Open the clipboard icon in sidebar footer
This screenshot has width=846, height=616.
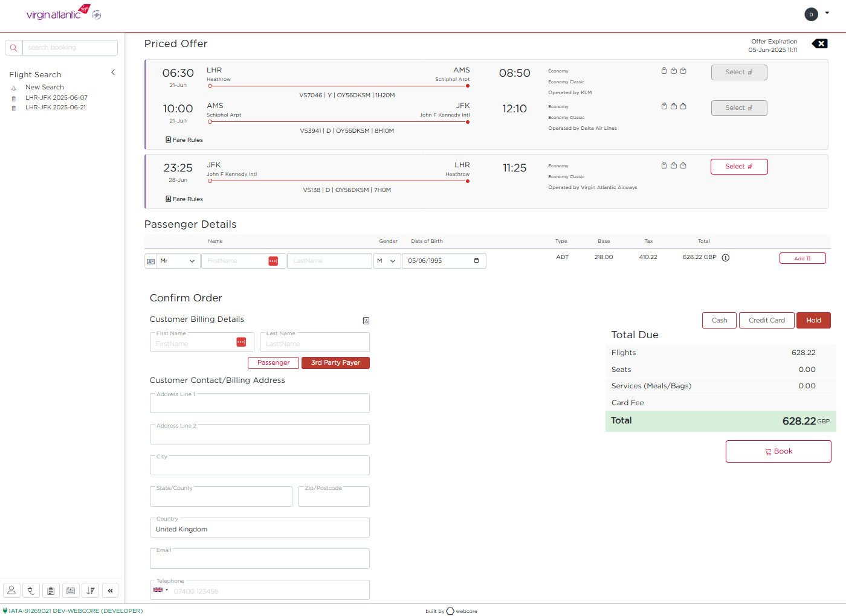pyautogui.click(x=51, y=591)
